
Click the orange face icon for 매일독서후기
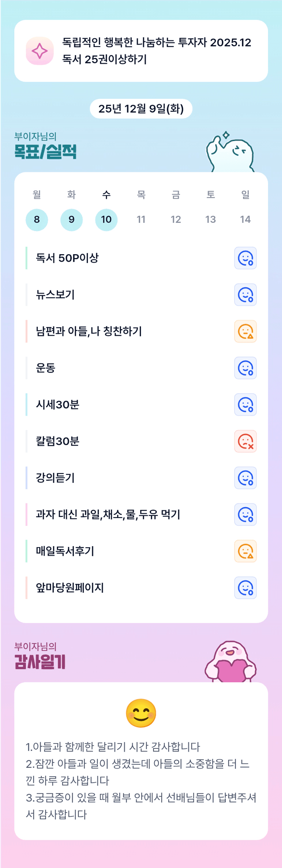pos(245,551)
